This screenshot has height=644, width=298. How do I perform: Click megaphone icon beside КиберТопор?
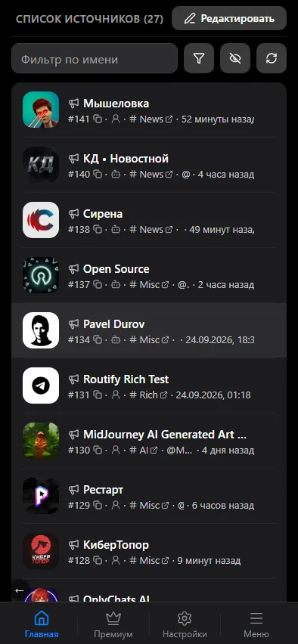coord(73,545)
